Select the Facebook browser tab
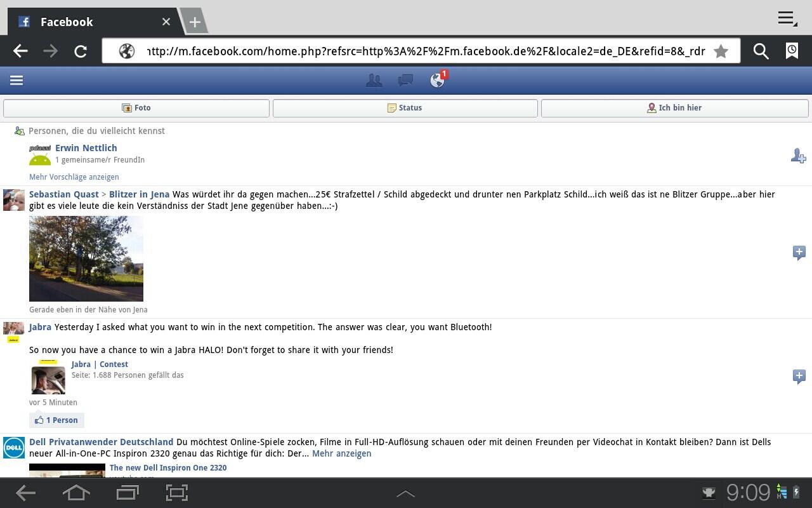 pyautogui.click(x=94, y=22)
